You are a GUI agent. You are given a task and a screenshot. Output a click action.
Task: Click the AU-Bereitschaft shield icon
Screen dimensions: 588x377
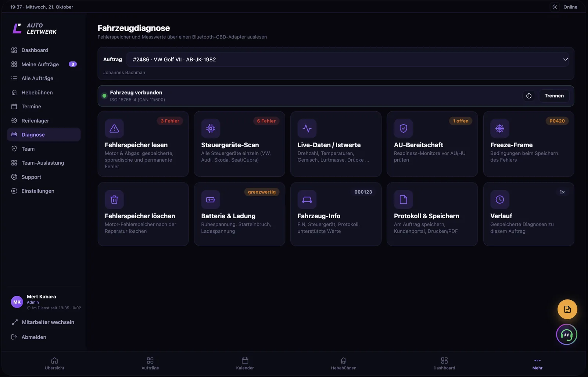coord(403,129)
